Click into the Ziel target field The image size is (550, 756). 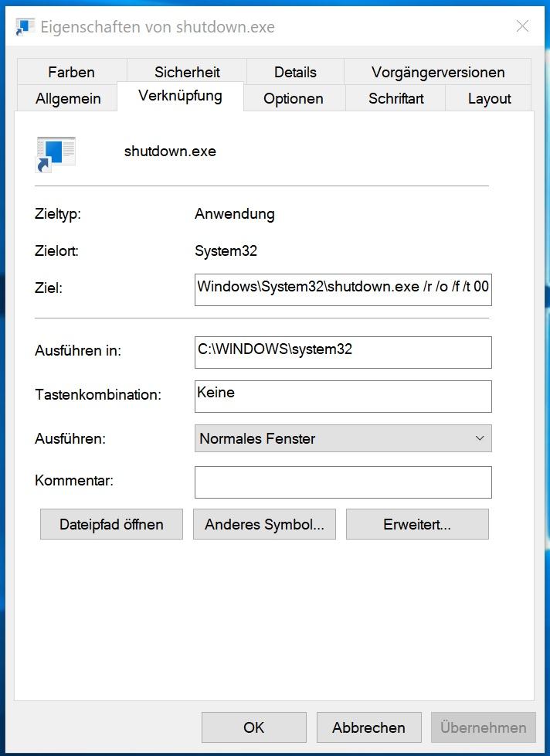coord(343,290)
